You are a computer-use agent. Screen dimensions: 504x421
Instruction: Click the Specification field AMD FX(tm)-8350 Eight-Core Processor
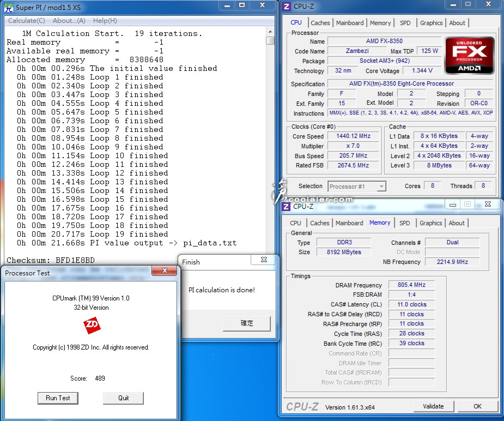tap(410, 83)
